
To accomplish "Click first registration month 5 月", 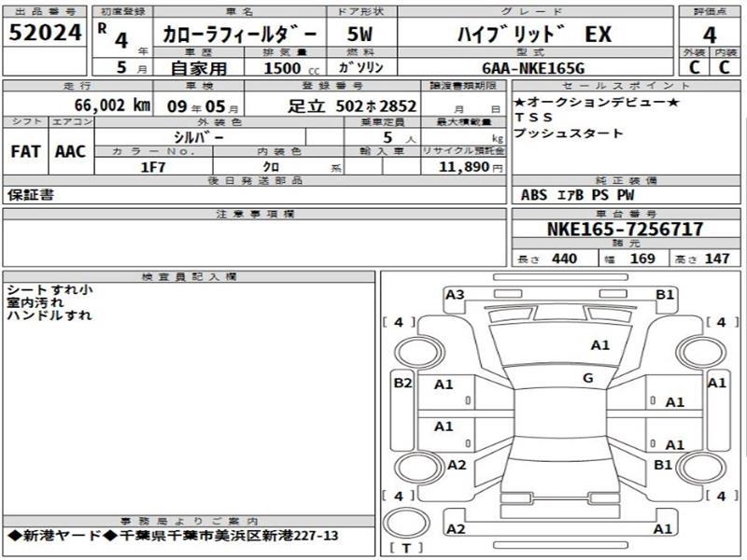I will [x=132, y=67].
